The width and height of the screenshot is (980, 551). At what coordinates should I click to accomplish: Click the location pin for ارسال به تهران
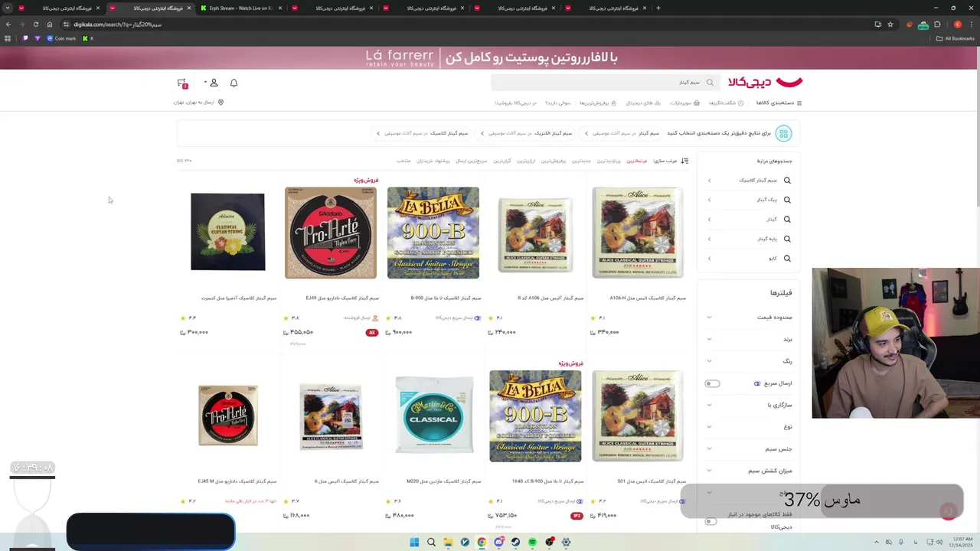[220, 102]
